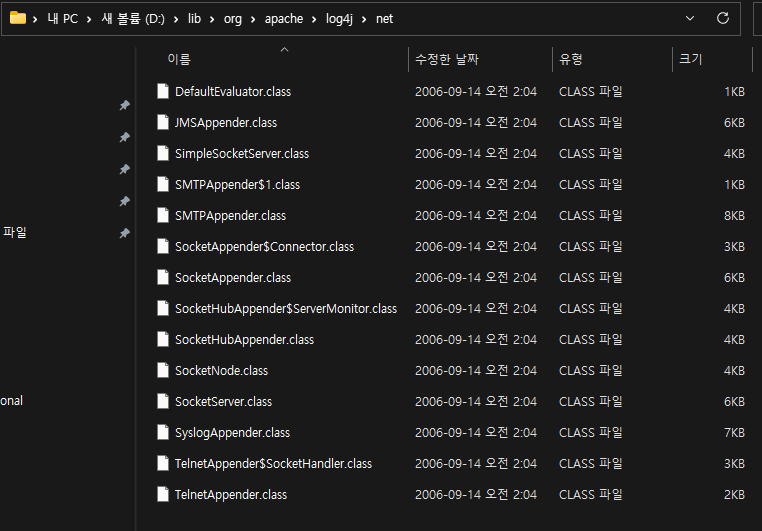Select SimpleSocketServer.class file icon

(x=163, y=154)
